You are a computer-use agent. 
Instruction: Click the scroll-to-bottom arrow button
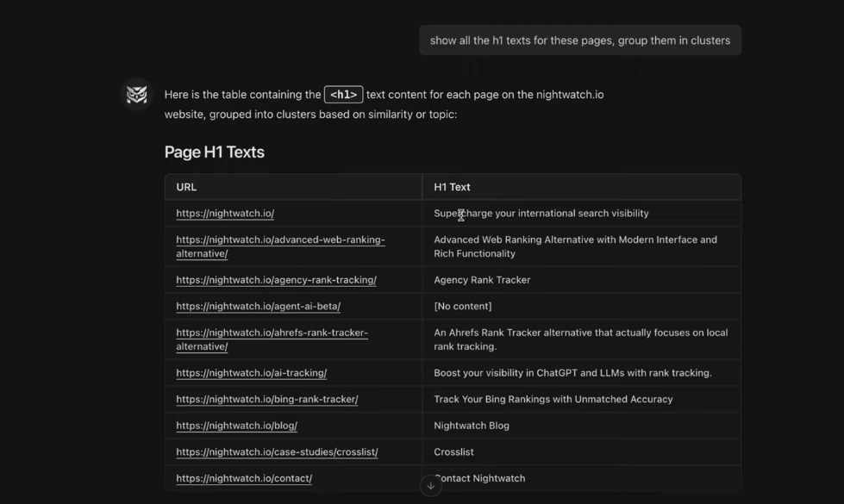click(431, 485)
